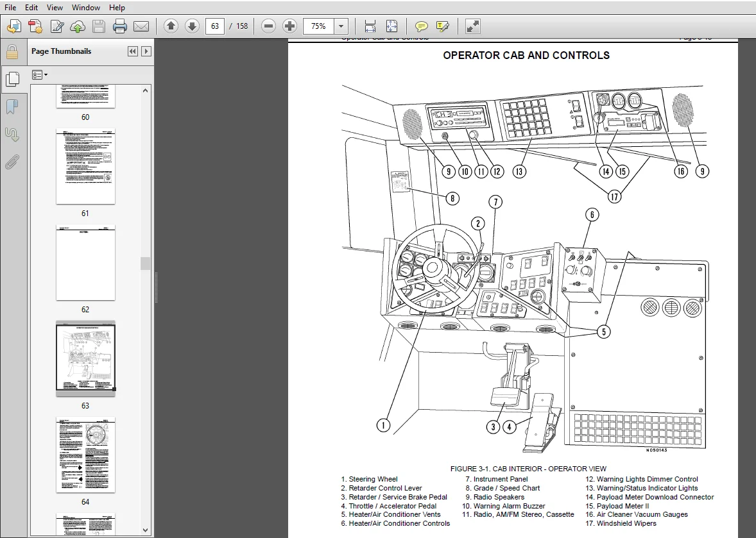Open the Attachments paperclip panel
The image size is (756, 538).
click(x=12, y=162)
